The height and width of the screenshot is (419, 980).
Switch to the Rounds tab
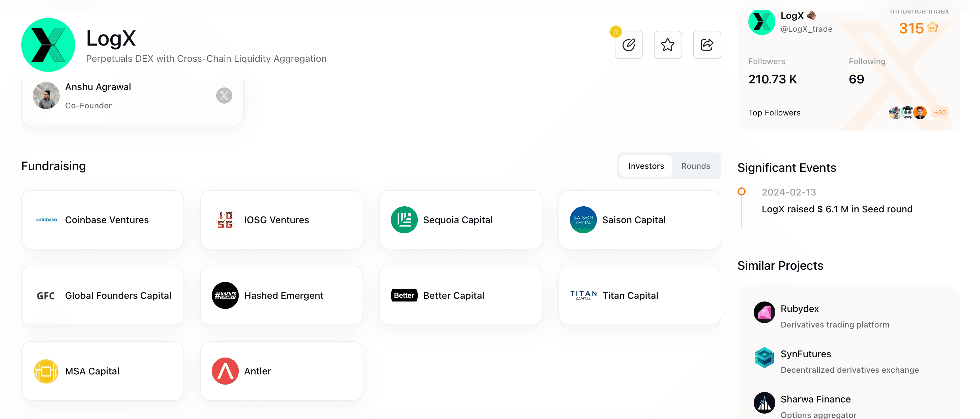tap(695, 166)
